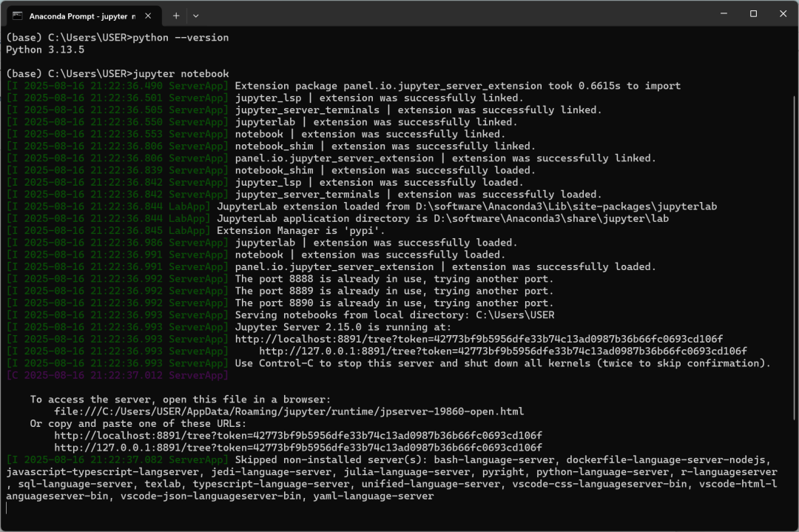Click the purple [C 2025-08-16 21:22:37.012 ServerApp] entry
The height and width of the screenshot is (532, 799).
point(117,376)
